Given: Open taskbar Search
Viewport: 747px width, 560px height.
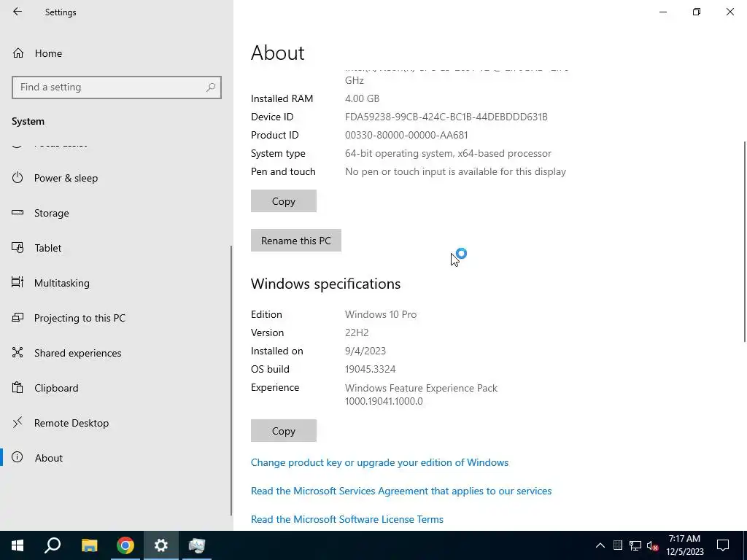Looking at the screenshot, I should coord(53,545).
